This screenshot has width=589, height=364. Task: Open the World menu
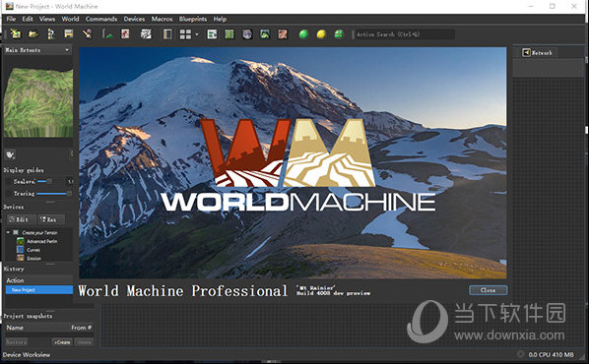point(70,19)
